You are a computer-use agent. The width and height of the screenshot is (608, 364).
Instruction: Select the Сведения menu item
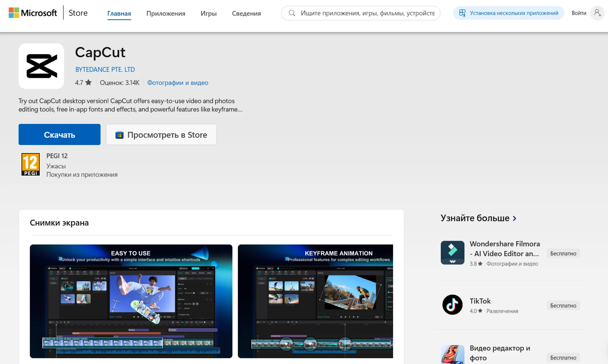tap(246, 13)
